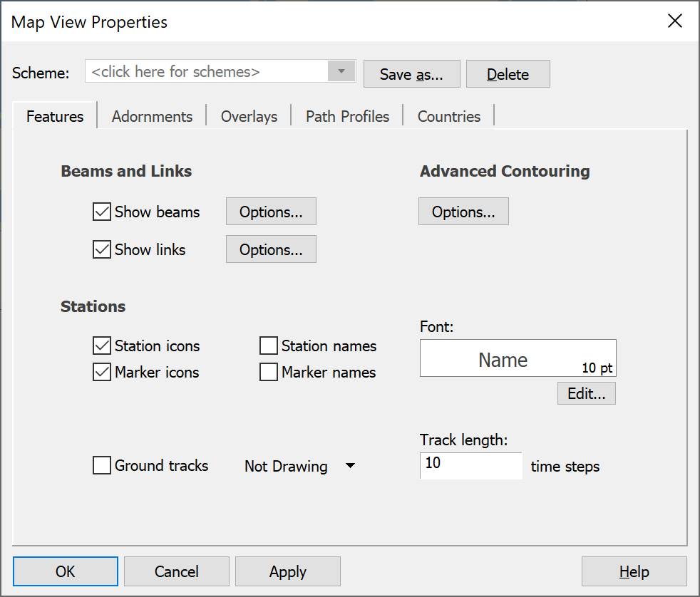Viewport: 700px width, 597px height.
Task: Select the Path Profiles tab
Action: click(x=347, y=116)
